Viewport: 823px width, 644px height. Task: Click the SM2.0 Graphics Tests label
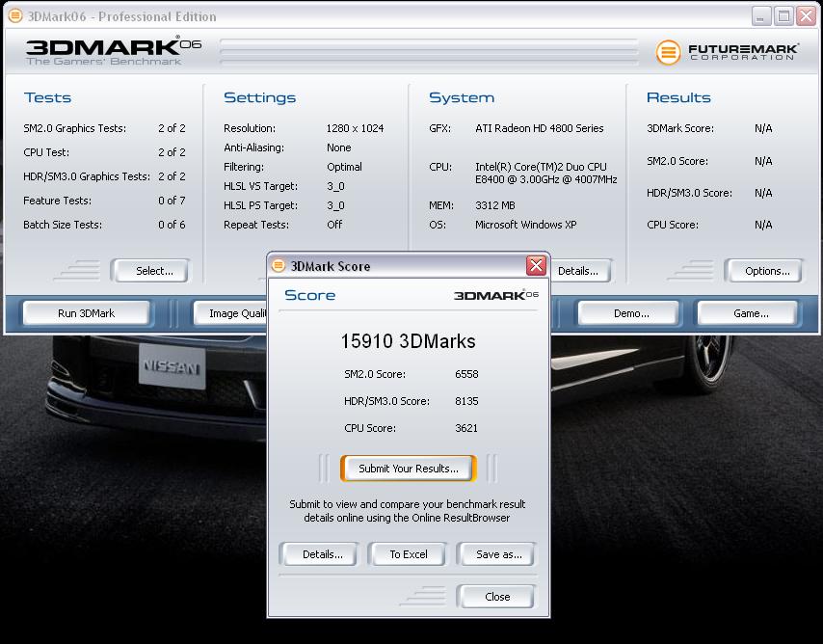coord(74,128)
